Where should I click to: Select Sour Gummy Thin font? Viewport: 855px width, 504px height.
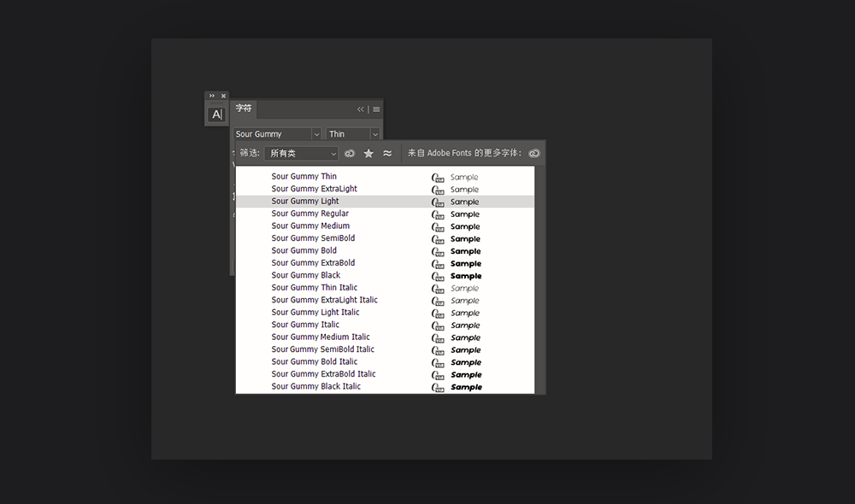tap(385, 177)
